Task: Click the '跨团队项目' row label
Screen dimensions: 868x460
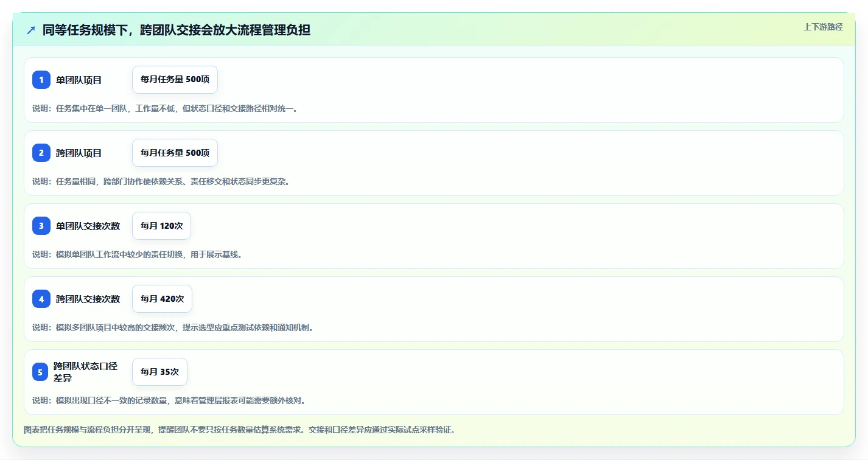Action: click(x=79, y=153)
